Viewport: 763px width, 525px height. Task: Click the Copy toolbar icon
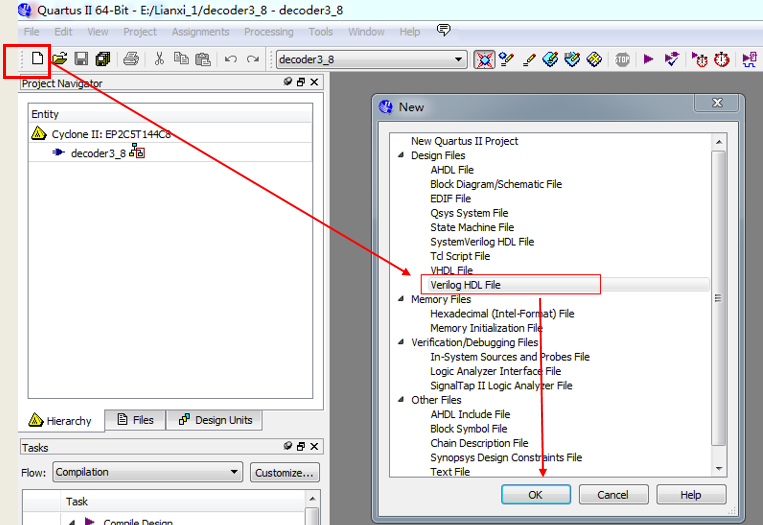point(182,59)
